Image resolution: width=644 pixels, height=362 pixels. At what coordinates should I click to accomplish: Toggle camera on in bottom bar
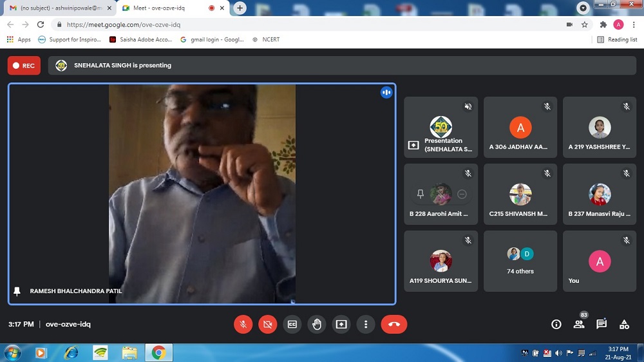267,324
